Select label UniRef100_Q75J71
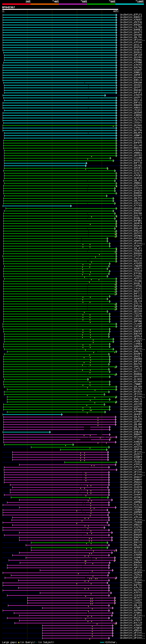This screenshot has height=644, width=146. point(131,304)
